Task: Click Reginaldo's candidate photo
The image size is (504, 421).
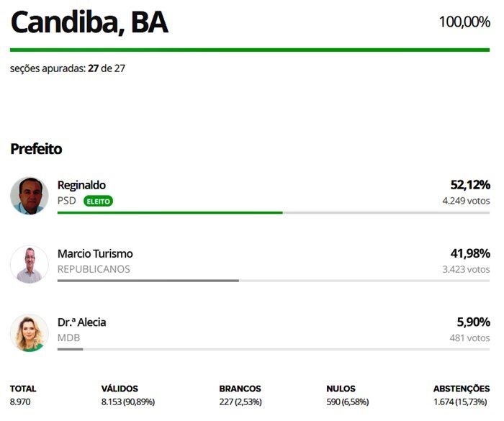Action: (30, 196)
